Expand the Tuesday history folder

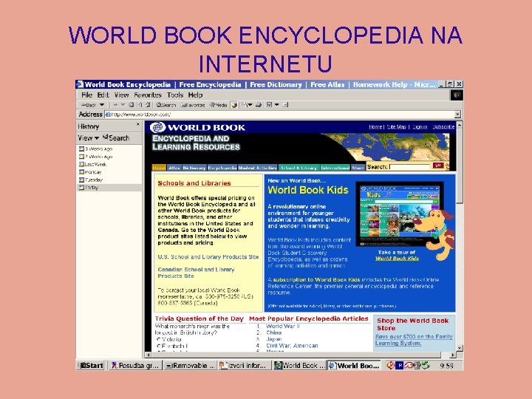coord(91,180)
